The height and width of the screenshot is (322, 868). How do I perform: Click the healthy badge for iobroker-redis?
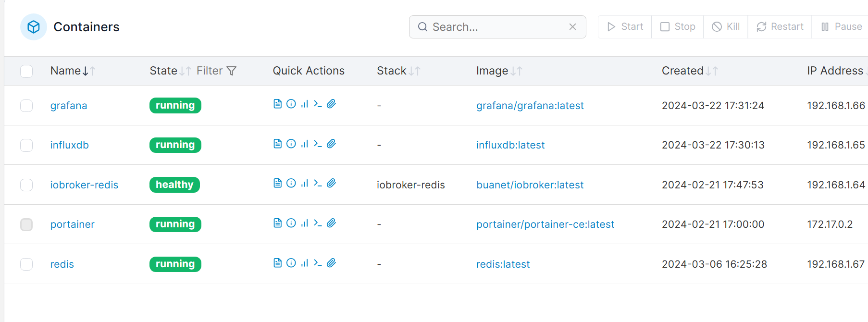(x=174, y=185)
